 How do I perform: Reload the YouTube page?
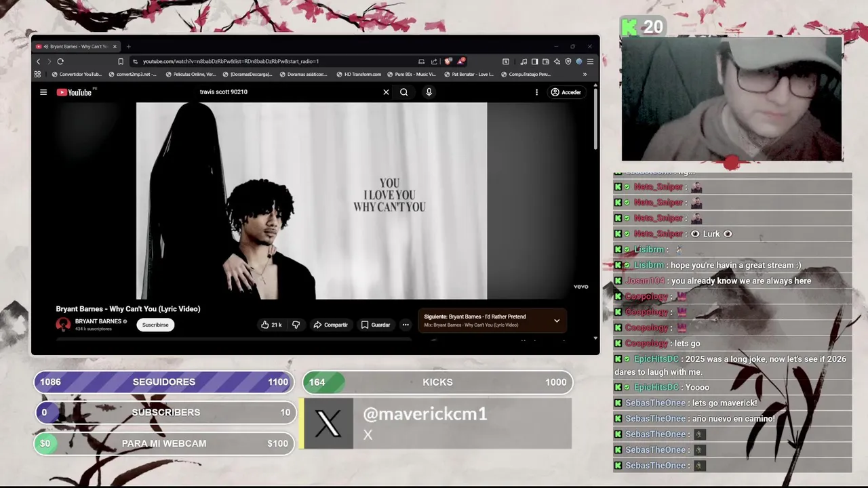point(60,61)
